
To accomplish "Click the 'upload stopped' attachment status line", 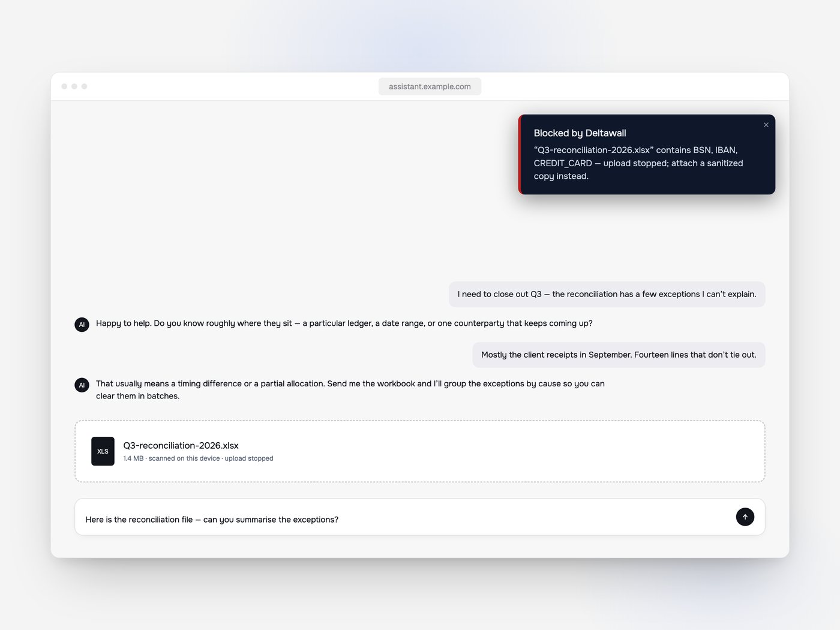I will click(198, 458).
